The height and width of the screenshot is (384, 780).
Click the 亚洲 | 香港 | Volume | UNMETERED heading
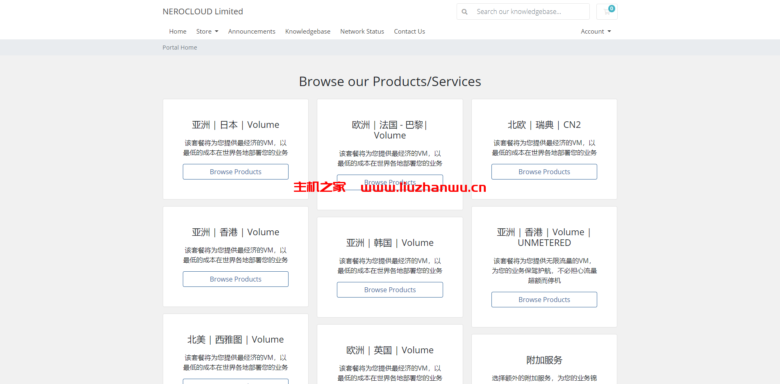[x=544, y=237]
